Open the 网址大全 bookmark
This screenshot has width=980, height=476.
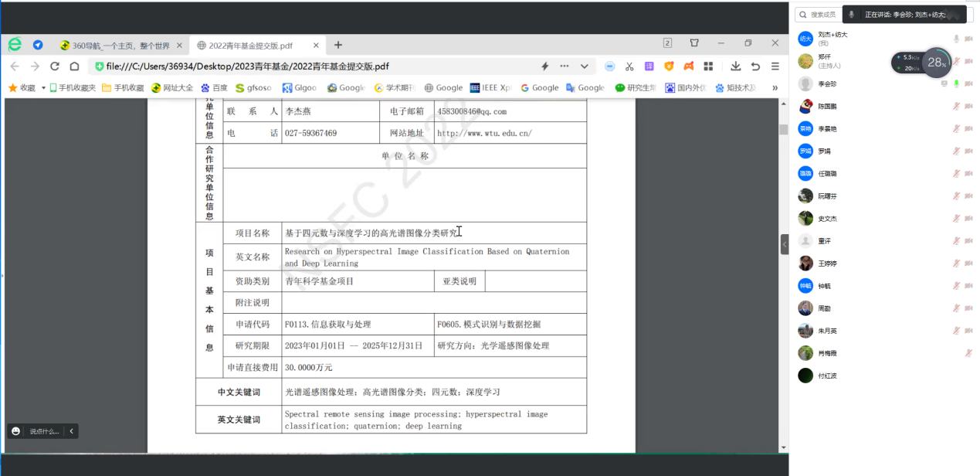(x=172, y=88)
